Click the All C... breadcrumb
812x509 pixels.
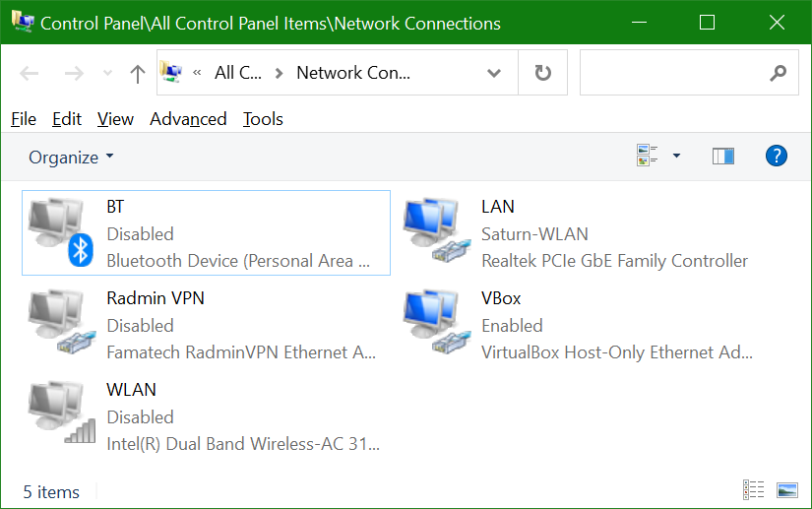(238, 73)
